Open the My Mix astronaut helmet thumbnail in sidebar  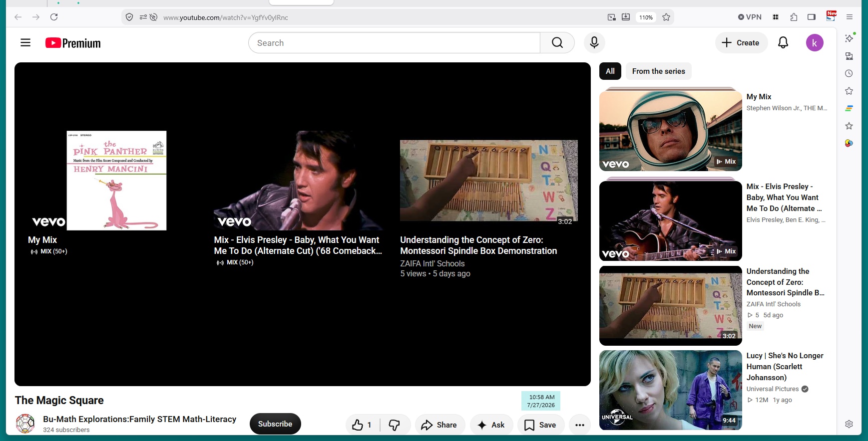[x=671, y=131]
